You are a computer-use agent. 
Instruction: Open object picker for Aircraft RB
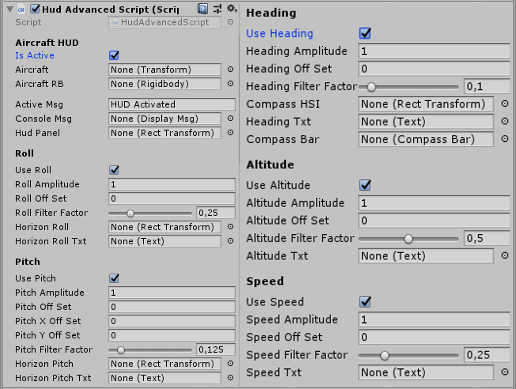[x=230, y=84]
